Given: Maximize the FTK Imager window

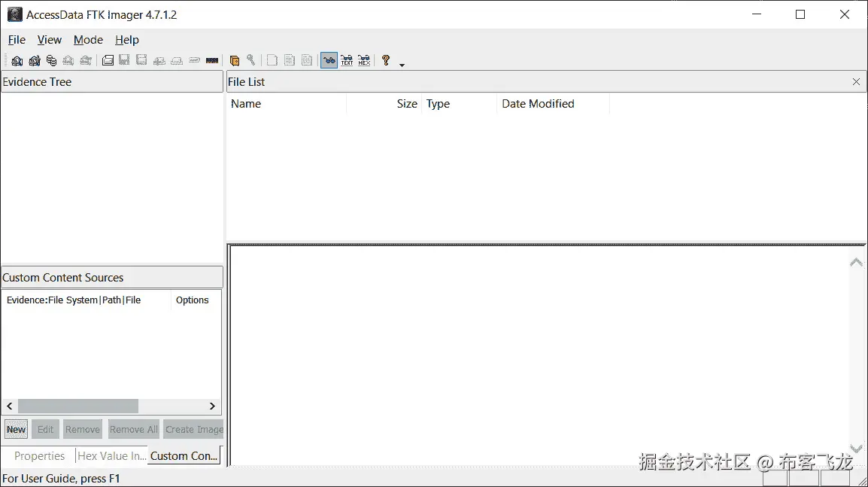Looking at the screenshot, I should click(x=800, y=14).
